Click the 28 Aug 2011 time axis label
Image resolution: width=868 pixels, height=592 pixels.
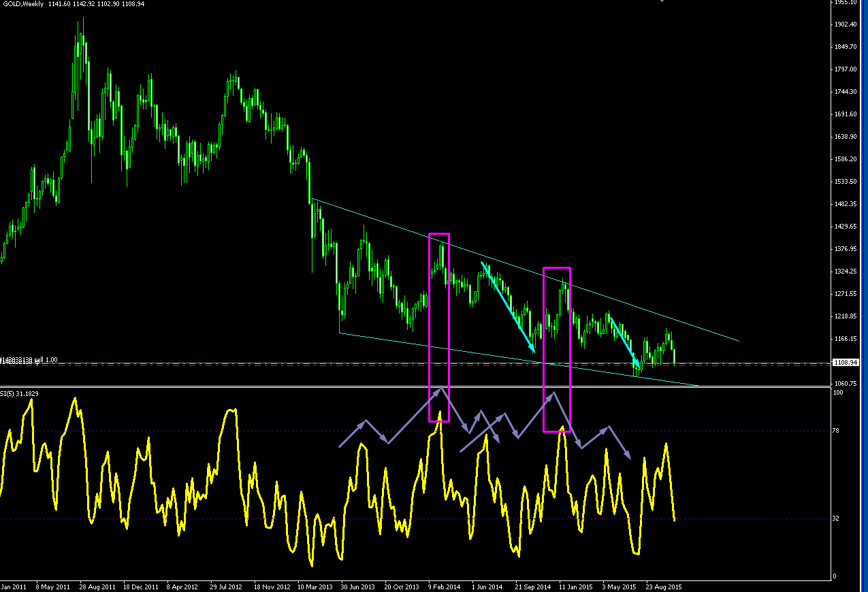pyautogui.click(x=97, y=586)
